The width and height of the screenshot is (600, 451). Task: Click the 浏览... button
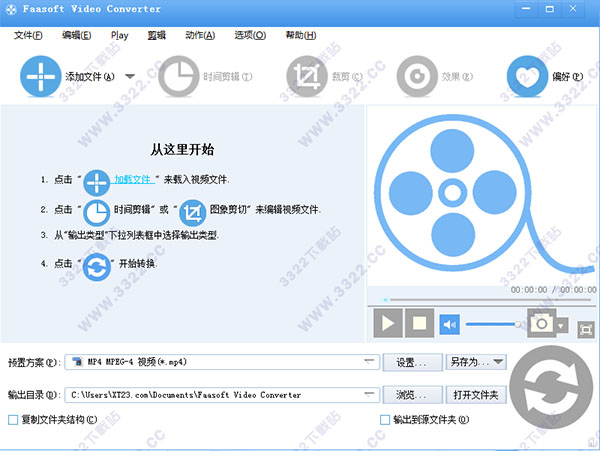pos(412,395)
